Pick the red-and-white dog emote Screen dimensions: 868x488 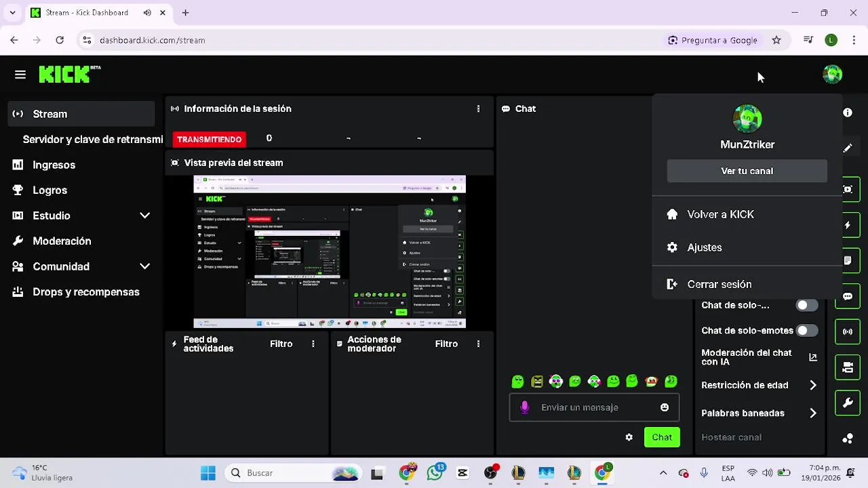652,382
